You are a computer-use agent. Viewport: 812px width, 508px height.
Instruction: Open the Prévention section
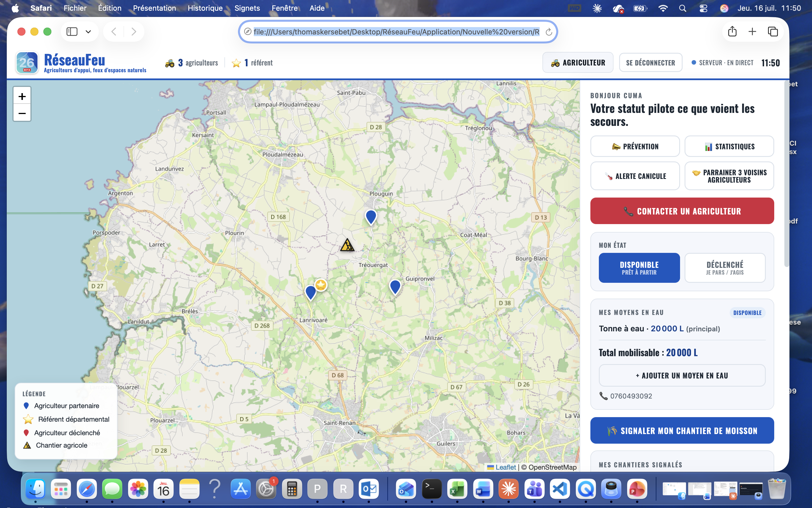[635, 146]
